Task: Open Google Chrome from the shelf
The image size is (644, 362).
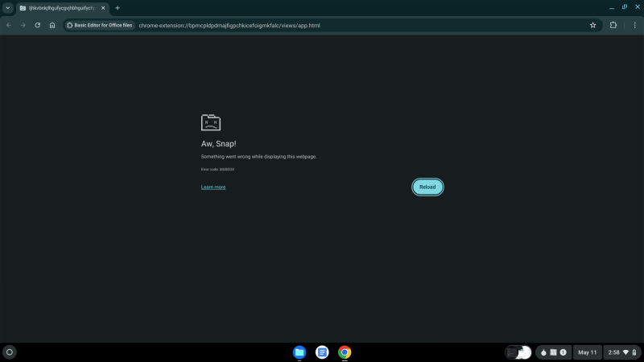Action: point(345,352)
